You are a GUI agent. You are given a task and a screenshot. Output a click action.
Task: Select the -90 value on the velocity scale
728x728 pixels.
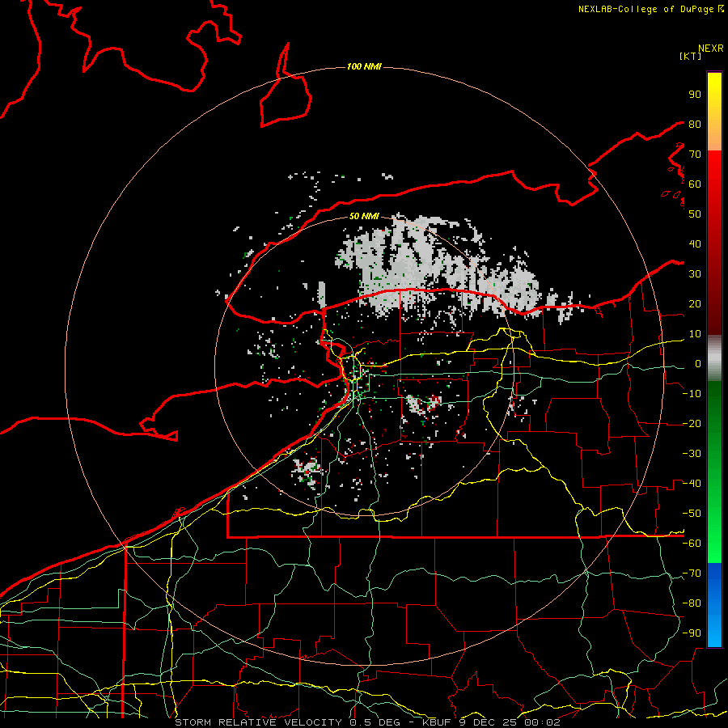692,633
